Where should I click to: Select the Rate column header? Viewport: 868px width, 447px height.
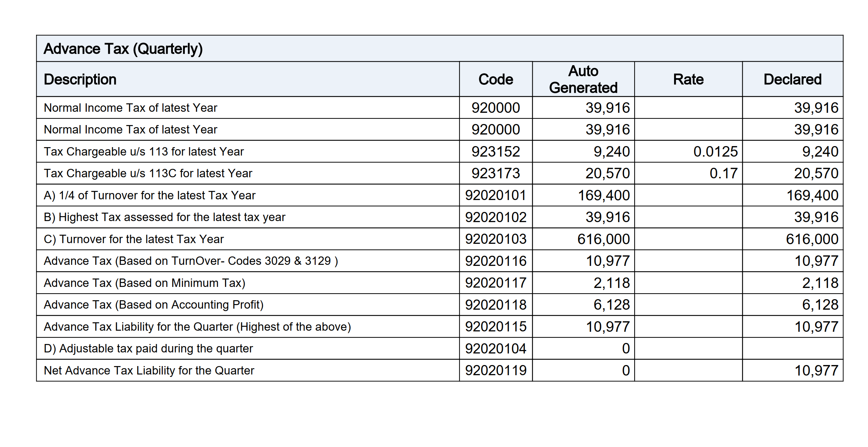pos(688,80)
